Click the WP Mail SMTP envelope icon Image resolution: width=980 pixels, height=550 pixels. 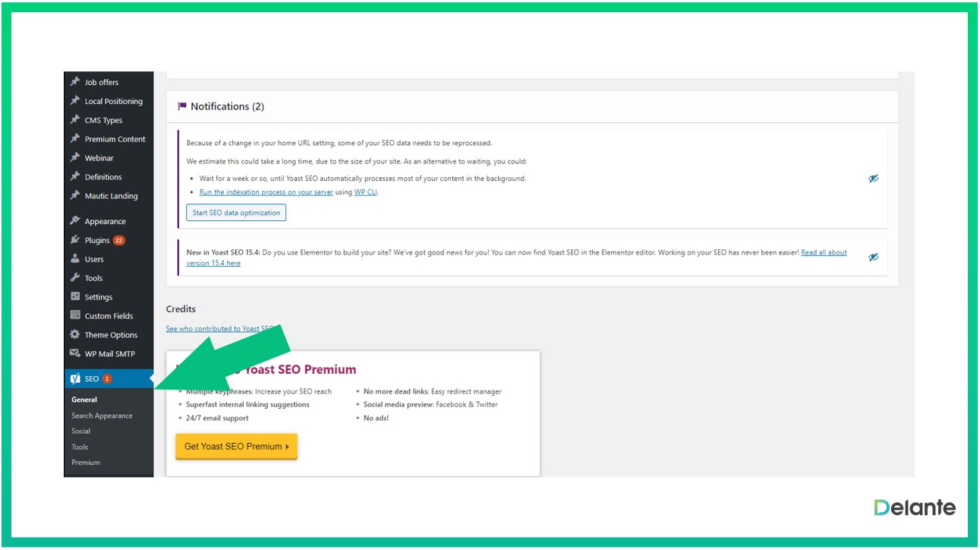(x=75, y=354)
